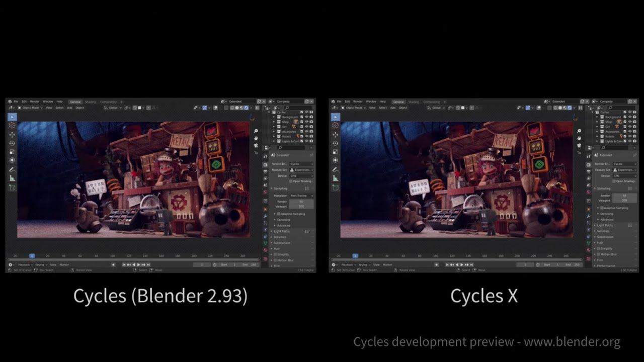The width and height of the screenshot is (644, 362).
Task: Open the Edit menu in Cycles X window
Action: pyautogui.click(x=347, y=102)
